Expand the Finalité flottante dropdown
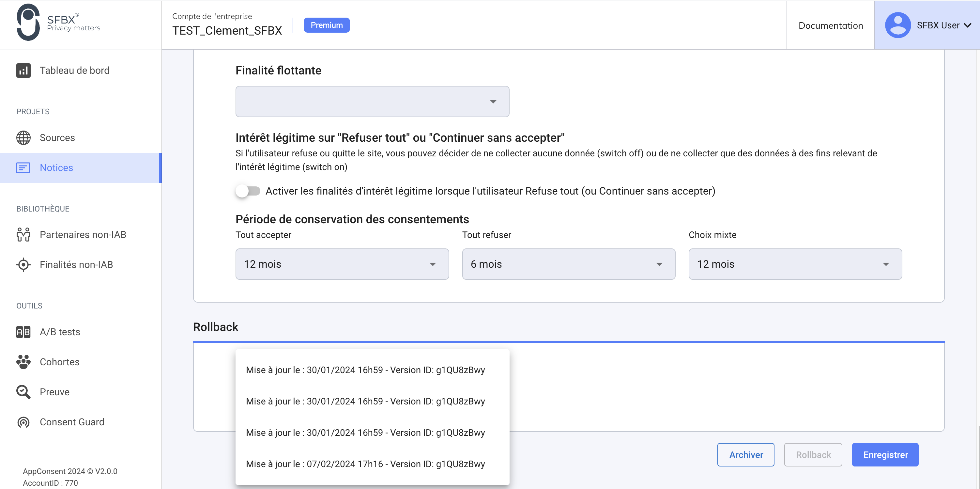Screen dimensions: 980x489 click(x=372, y=102)
